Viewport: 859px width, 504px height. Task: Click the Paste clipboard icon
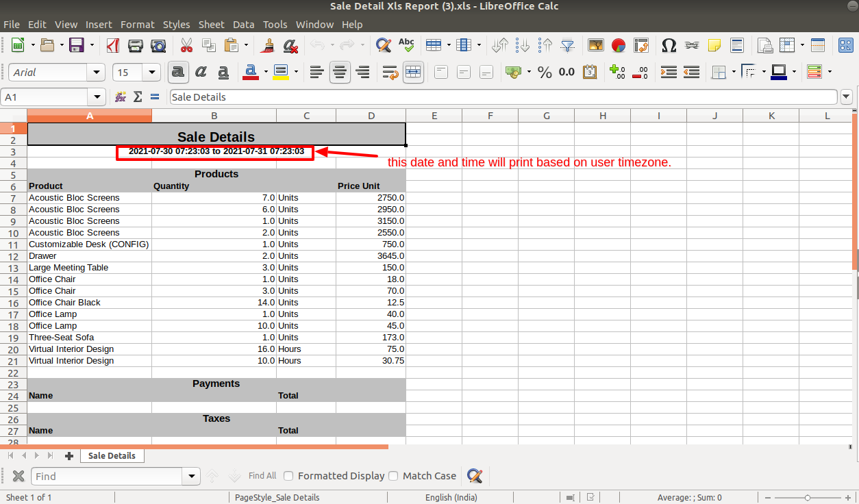[232, 46]
